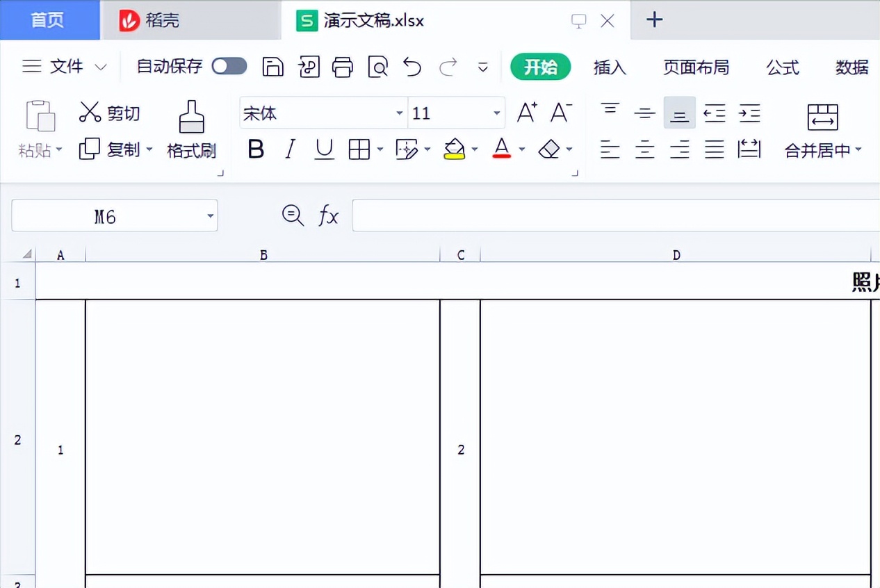Open font size dropdown 11
The height and width of the screenshot is (588, 880).
(x=496, y=113)
